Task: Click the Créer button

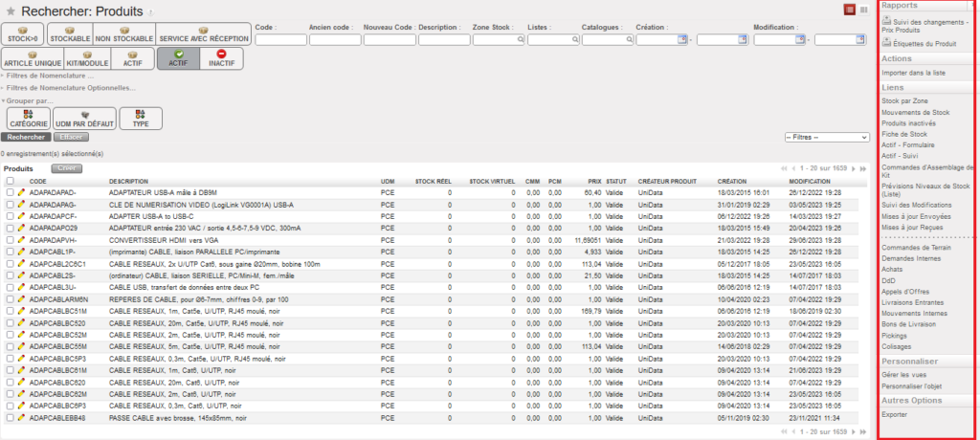Action: coord(66,167)
